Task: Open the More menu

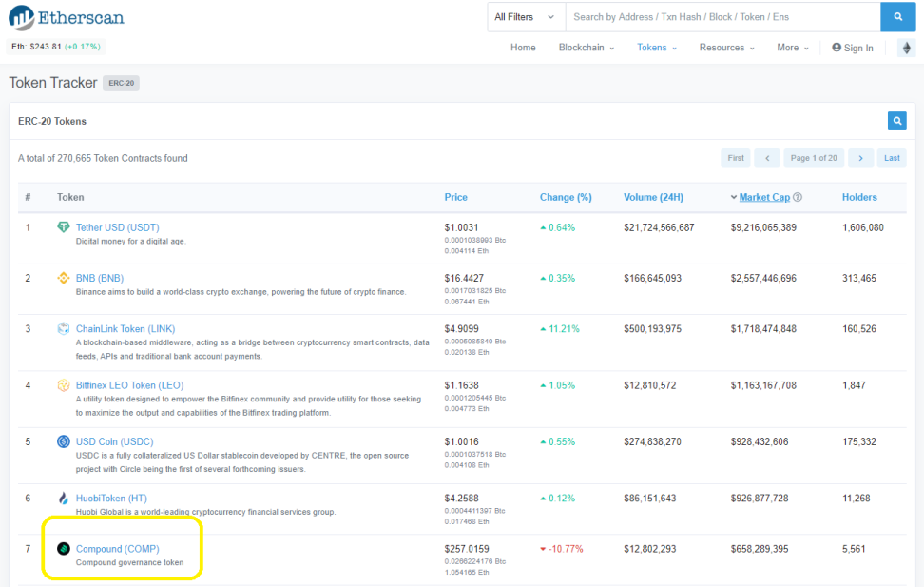Action: click(x=793, y=48)
